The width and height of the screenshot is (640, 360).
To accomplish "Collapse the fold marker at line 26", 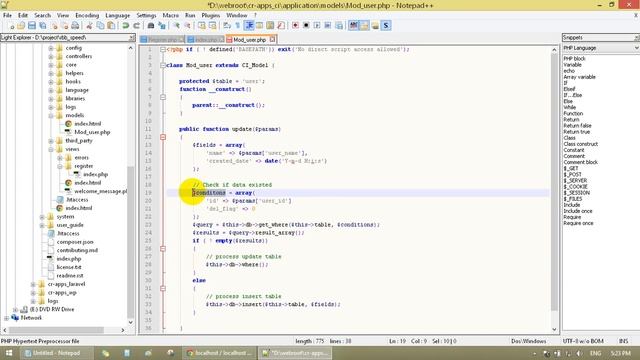I will coord(163,249).
